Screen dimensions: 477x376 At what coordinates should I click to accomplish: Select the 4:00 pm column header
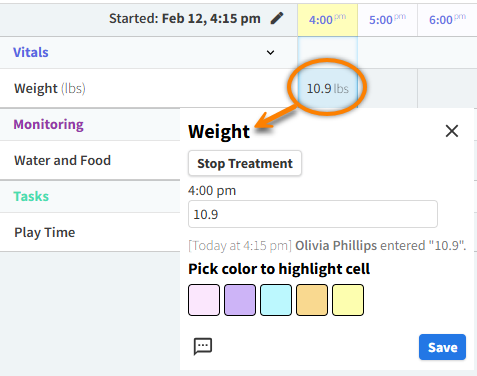coord(328,20)
